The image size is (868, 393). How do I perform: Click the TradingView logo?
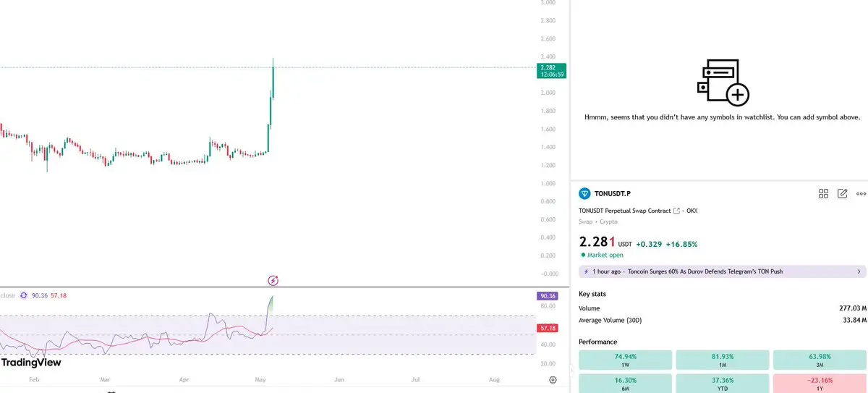(x=31, y=363)
